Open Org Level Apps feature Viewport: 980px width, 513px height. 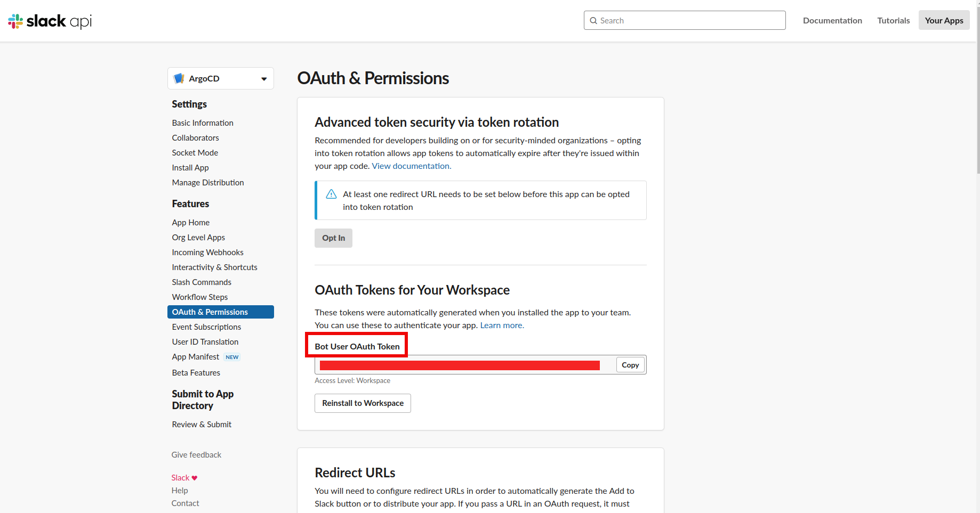pos(198,237)
